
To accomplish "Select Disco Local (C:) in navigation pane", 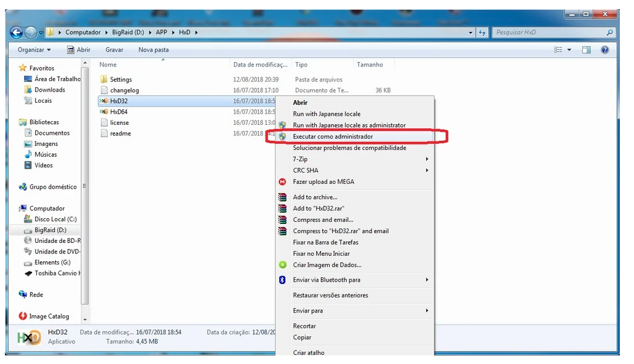I will click(55, 219).
